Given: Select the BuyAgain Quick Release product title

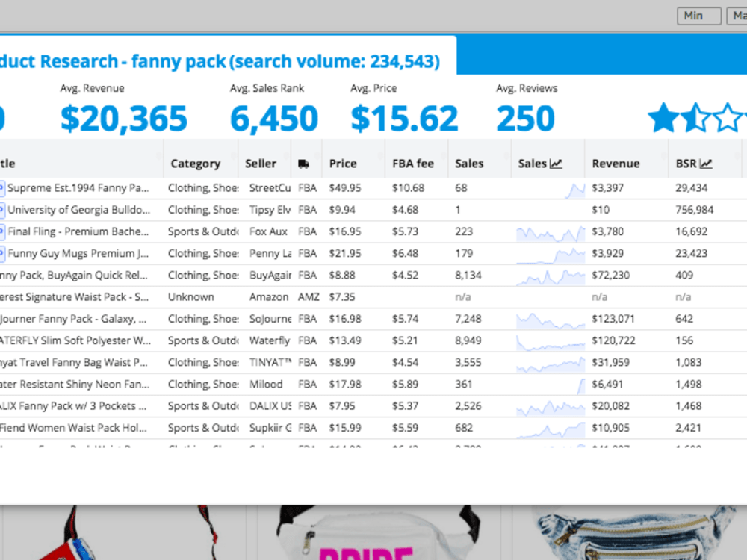Looking at the screenshot, I should click(73, 276).
